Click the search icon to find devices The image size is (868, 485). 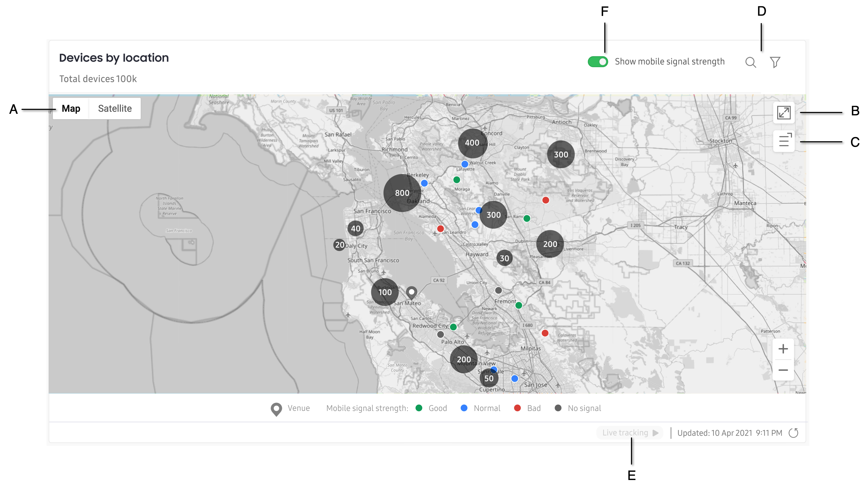coord(751,62)
